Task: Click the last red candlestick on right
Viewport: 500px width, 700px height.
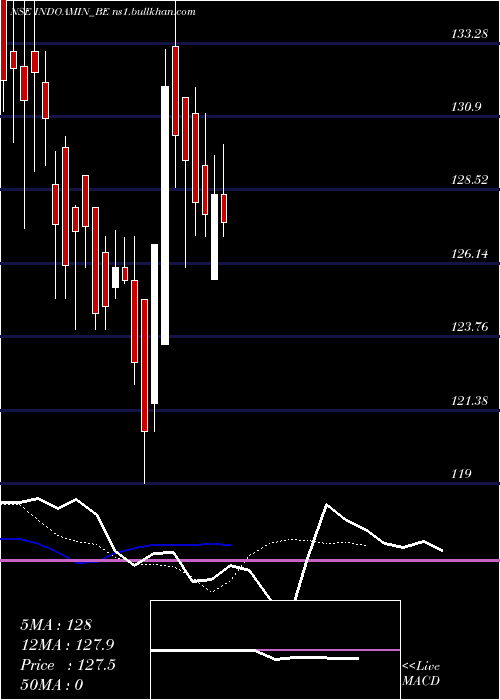Action: coord(224,208)
